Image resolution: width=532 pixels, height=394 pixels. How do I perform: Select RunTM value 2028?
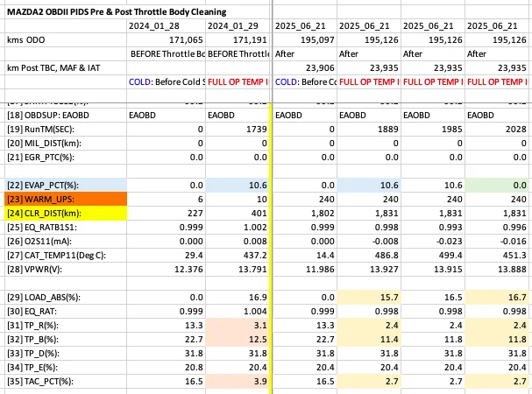click(x=497, y=130)
